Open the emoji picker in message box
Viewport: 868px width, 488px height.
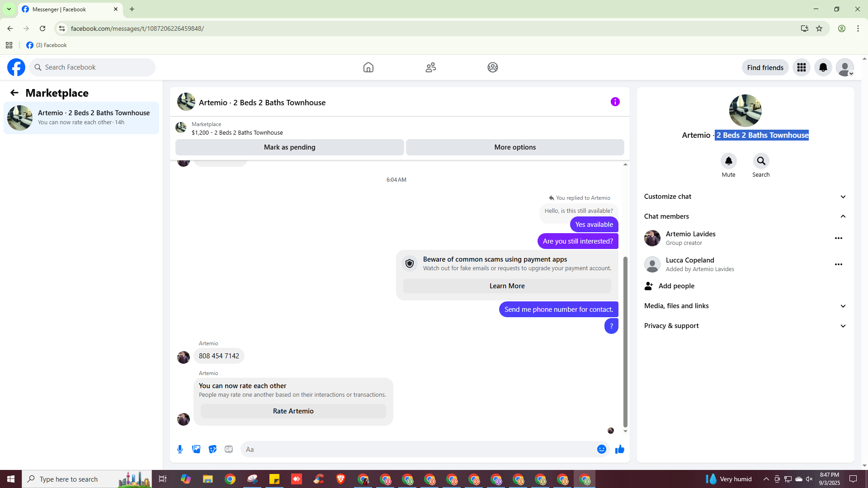tap(602, 449)
